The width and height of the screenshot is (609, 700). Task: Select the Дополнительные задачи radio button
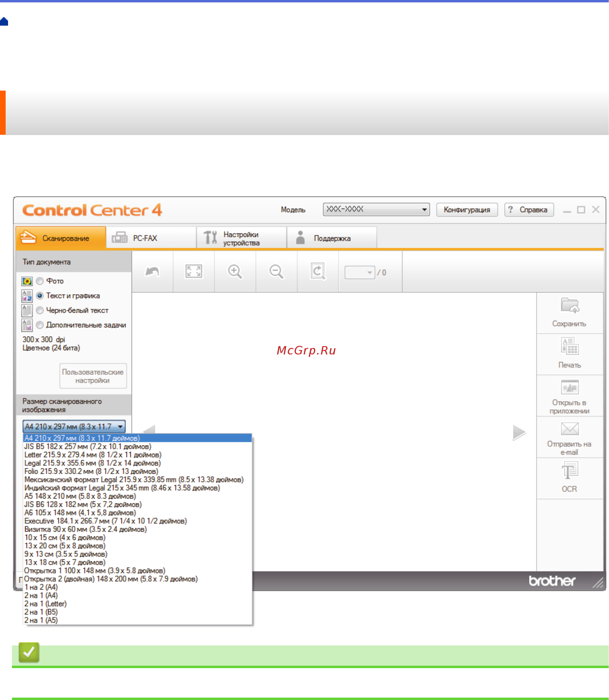pos(40,325)
